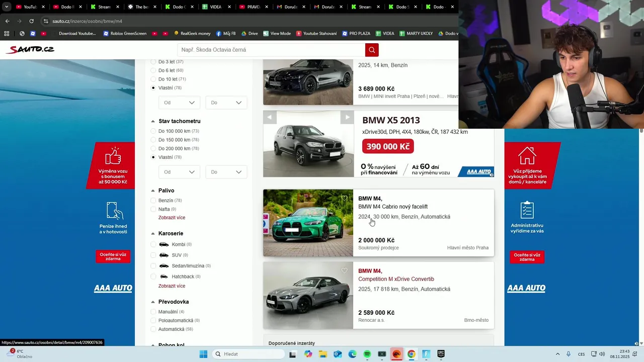
Task: Favorite the Competition M xDrive listing with the heart
Action: (x=344, y=270)
